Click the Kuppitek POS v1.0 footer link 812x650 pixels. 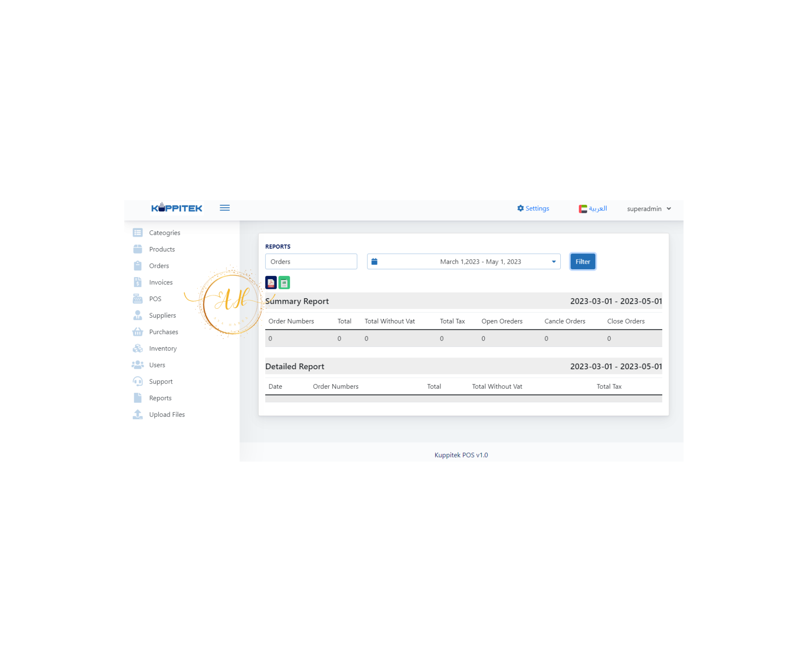[x=461, y=455]
